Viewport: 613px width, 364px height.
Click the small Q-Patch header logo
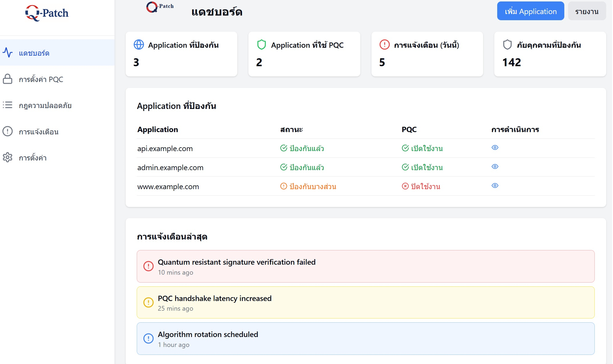pyautogui.click(x=160, y=7)
